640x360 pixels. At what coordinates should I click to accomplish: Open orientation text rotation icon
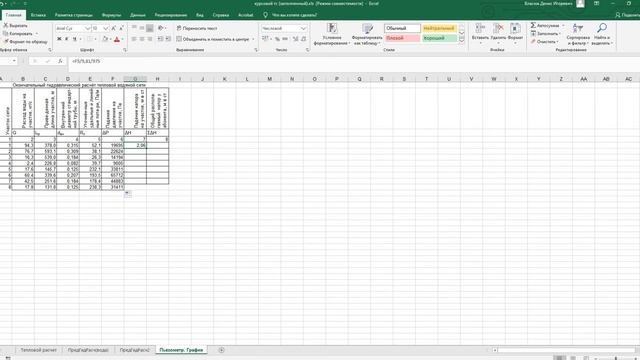click(x=160, y=28)
